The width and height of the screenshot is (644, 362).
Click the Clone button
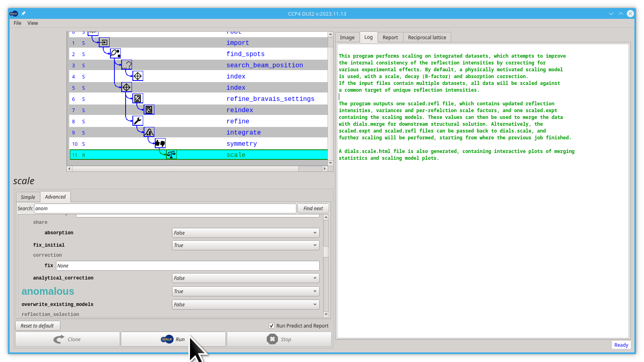[x=68, y=339]
